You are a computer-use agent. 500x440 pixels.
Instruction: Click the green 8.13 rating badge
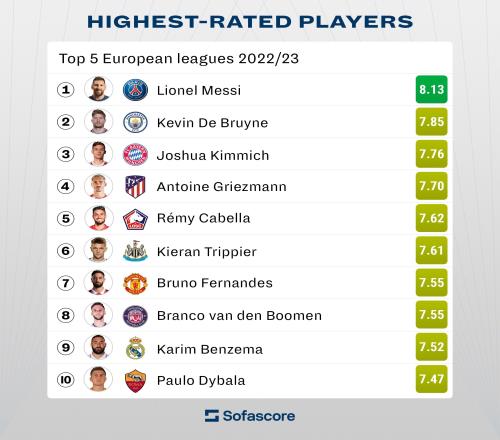point(432,89)
